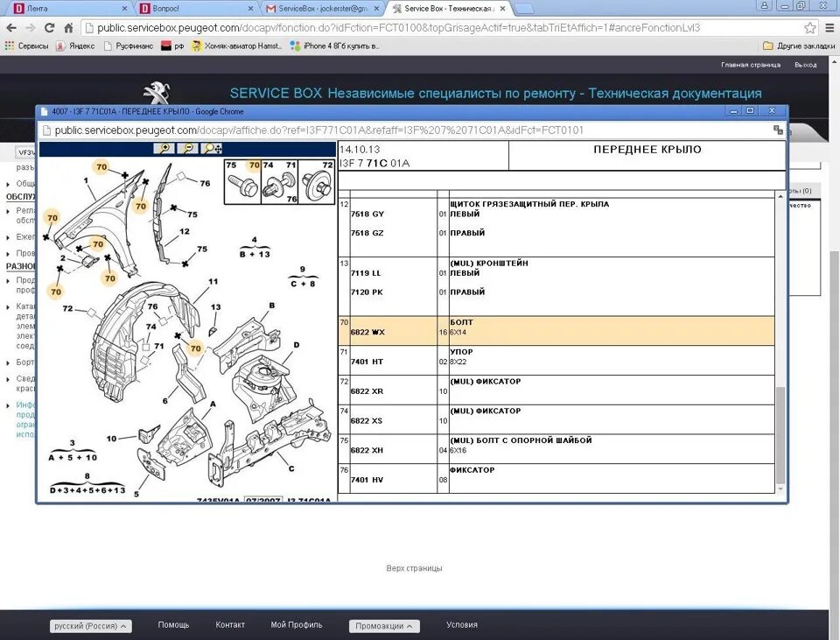
Task: Click the Мой Профиль footer link
Action: [x=297, y=624]
